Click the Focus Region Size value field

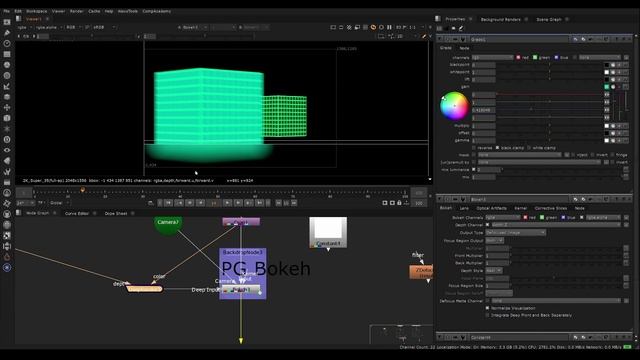click(497, 286)
